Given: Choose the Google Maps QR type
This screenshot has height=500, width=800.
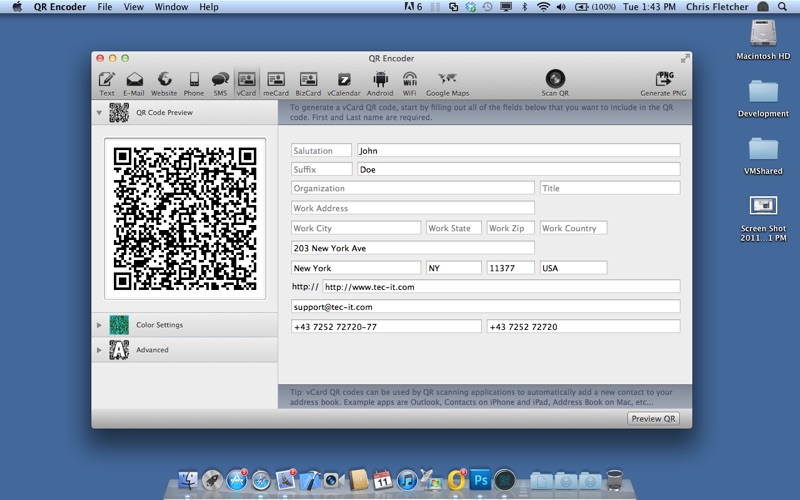Looking at the screenshot, I should coord(447,81).
